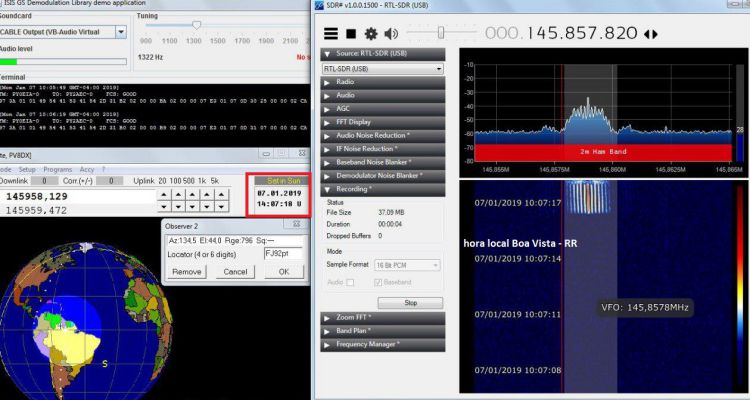Click the waterfall color gradient bar

[741, 287]
